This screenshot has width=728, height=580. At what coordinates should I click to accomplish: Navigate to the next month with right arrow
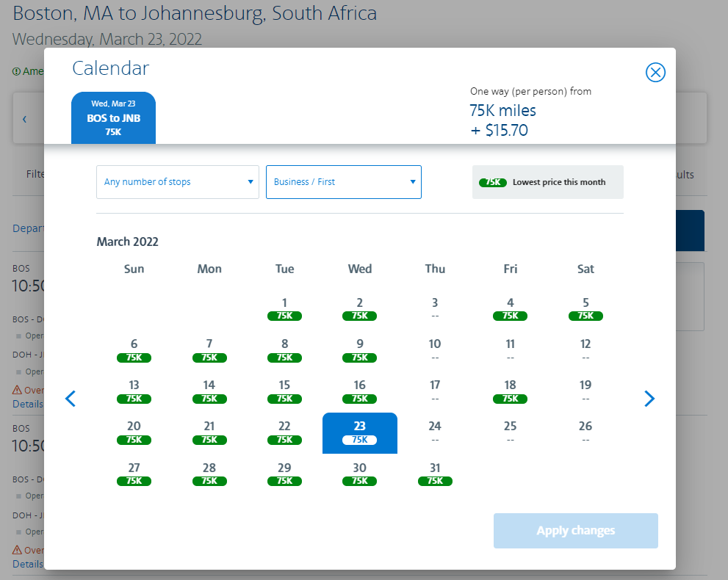point(649,399)
